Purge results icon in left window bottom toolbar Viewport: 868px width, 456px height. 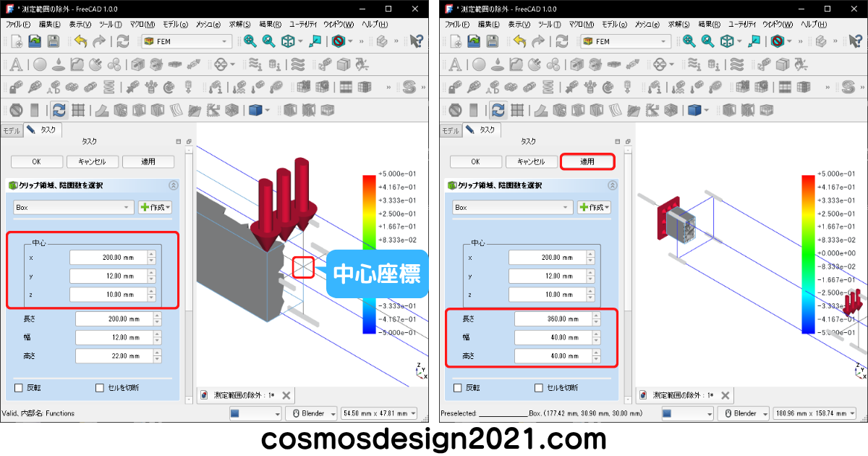[x=16, y=111]
